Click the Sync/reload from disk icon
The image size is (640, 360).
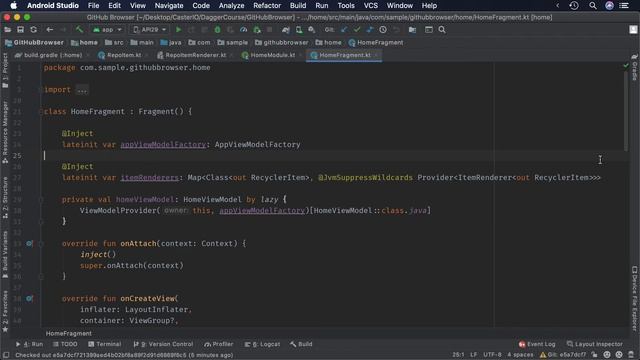[33, 30]
